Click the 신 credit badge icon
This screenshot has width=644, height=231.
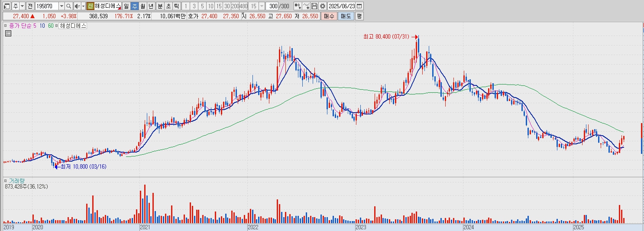(90, 6)
